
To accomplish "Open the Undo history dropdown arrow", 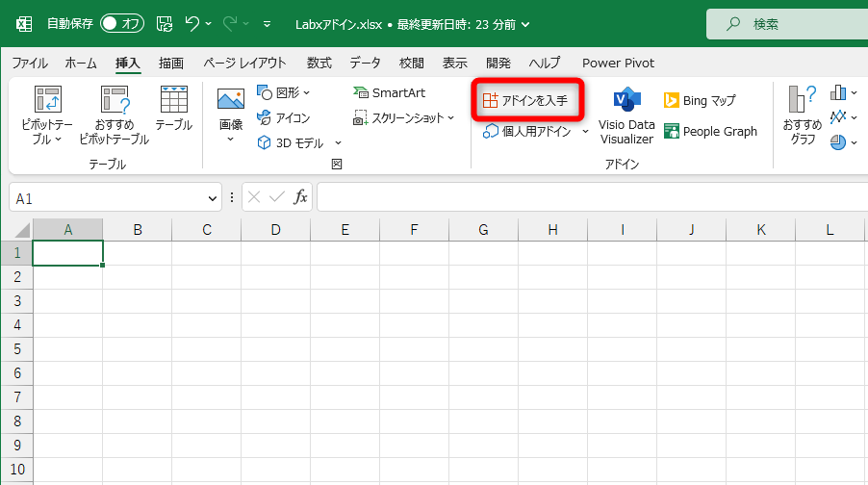I will point(208,24).
